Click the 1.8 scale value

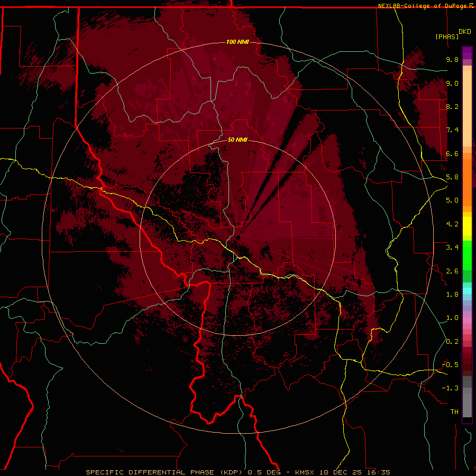tap(452, 295)
